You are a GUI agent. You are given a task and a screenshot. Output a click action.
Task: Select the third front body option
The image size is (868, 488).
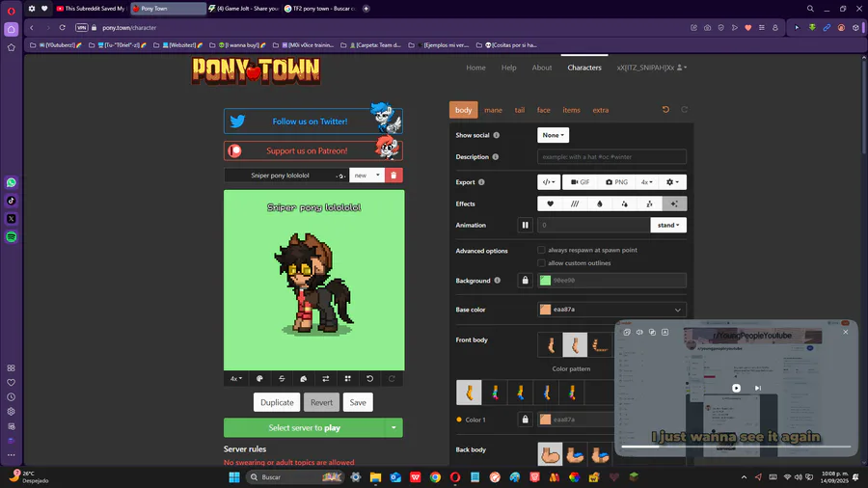(x=600, y=344)
